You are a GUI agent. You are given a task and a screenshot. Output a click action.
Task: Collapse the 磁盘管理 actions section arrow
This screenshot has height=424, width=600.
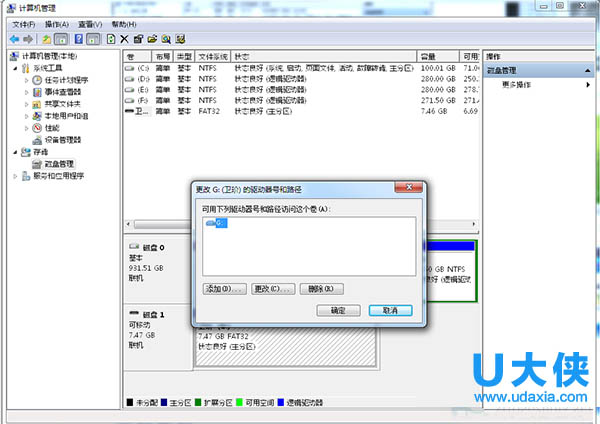588,71
